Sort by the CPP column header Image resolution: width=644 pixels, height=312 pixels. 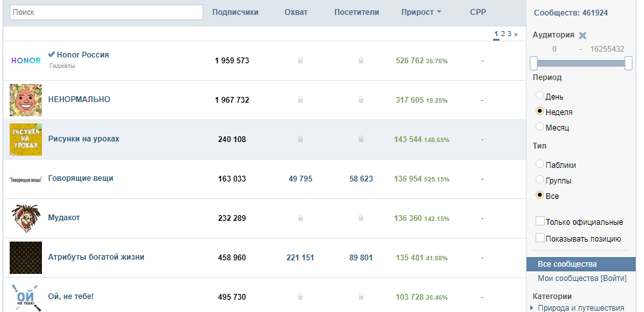[478, 12]
